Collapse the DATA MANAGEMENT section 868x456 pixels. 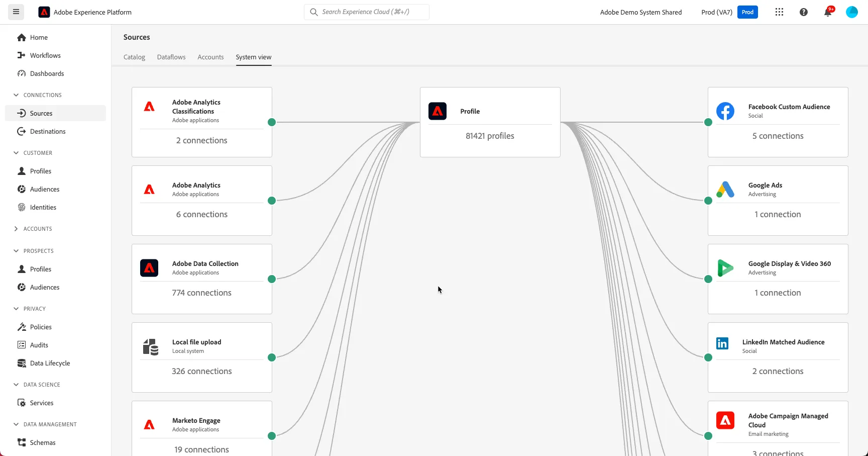coord(16,424)
